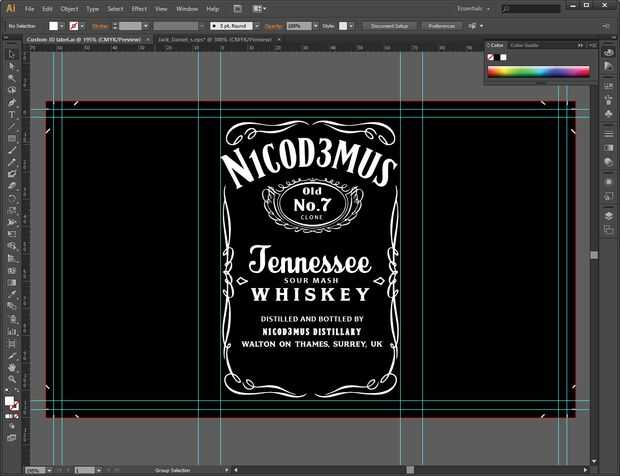The image size is (620, 476).
Task: Open the stroke weight dropdown
Action: 146,26
